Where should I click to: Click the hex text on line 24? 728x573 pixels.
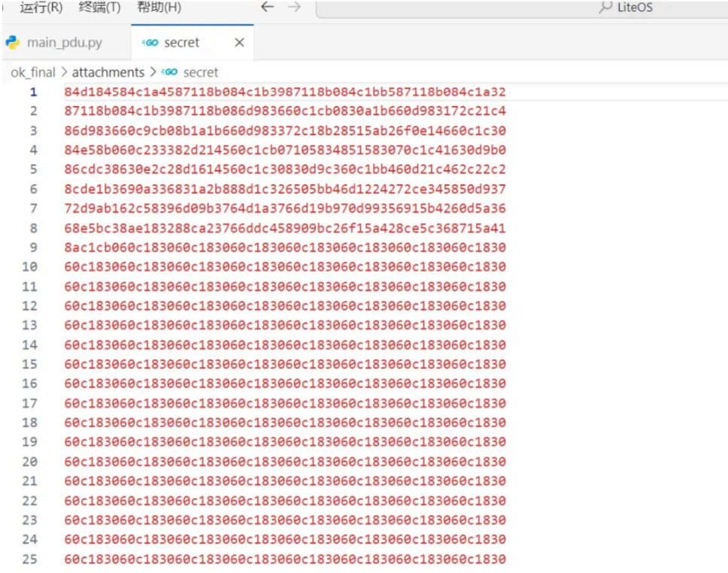(285, 540)
